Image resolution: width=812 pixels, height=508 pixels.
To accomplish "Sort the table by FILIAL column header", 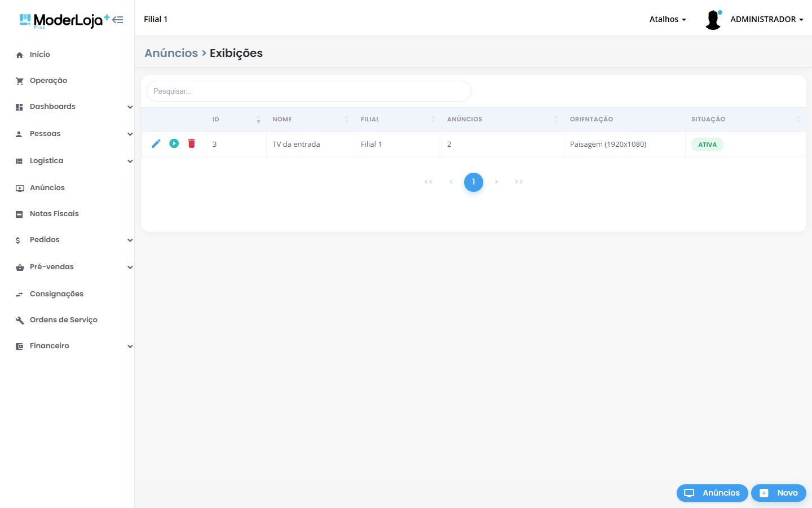I will (398, 120).
